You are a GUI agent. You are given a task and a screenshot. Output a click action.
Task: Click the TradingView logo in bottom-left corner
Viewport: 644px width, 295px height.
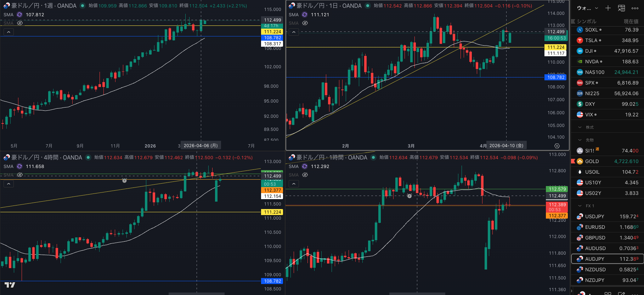[x=10, y=285]
